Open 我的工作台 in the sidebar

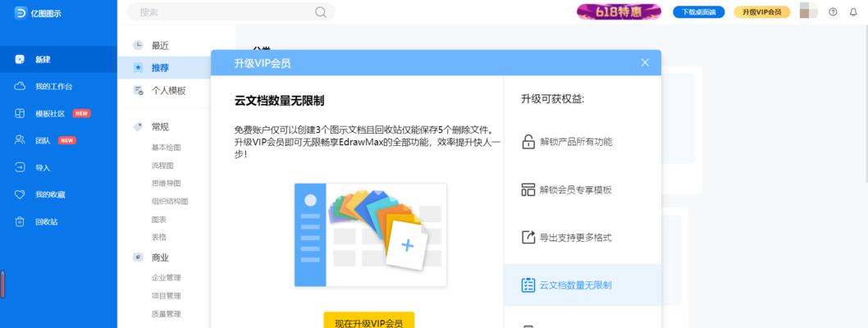point(59,86)
